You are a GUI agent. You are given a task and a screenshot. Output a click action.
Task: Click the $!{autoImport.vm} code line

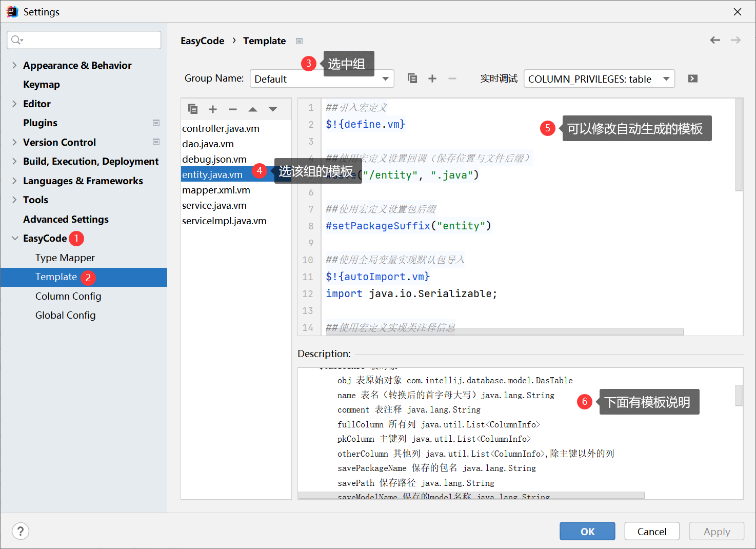click(x=377, y=277)
